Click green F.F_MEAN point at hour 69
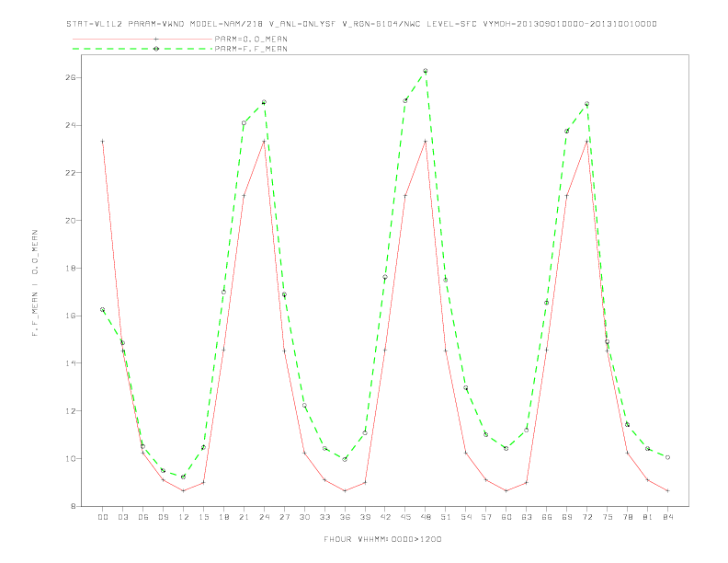 [567, 131]
